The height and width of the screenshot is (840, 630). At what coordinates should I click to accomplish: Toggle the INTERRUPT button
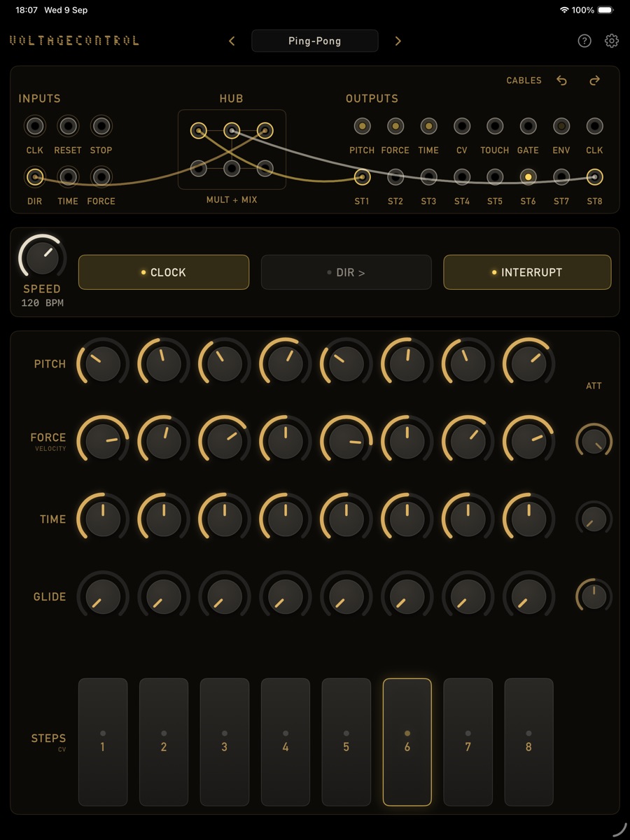click(x=527, y=272)
